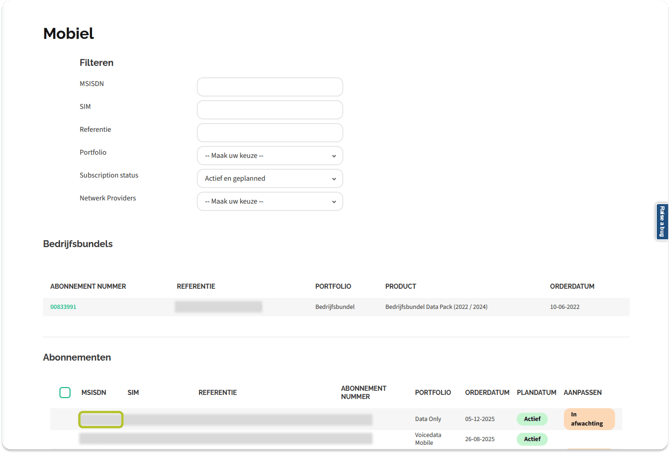Click the 'Actief' badge on Voicedata Mobile row
Image resolution: width=670 pixels, height=453 pixels.
[x=532, y=439]
